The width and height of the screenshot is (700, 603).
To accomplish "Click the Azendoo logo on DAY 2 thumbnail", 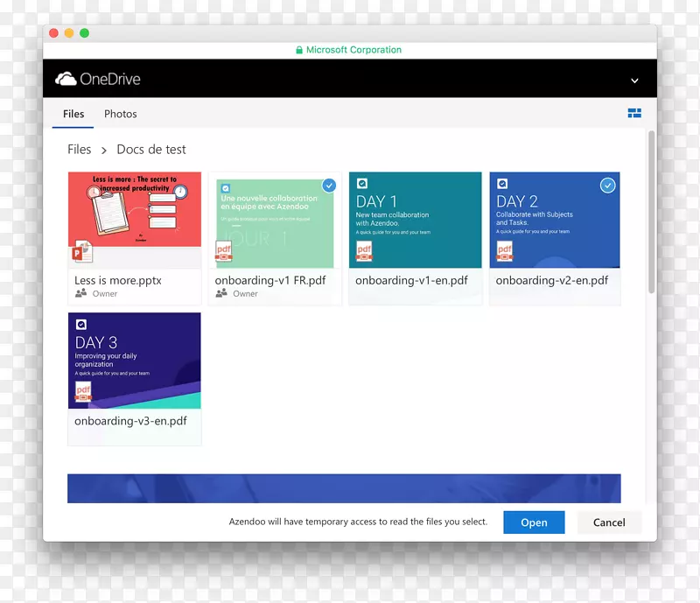I will pyautogui.click(x=502, y=184).
